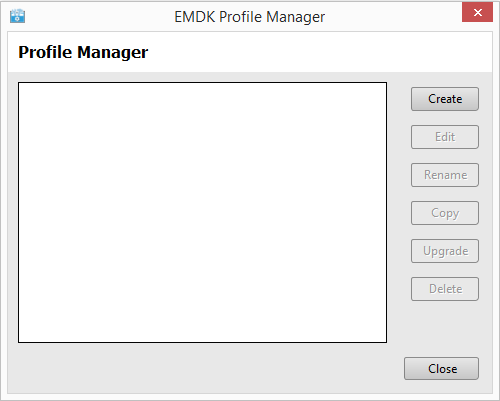Screen dimensions: 500x401
Task: Choose the Upgrade button
Action: 445,251
